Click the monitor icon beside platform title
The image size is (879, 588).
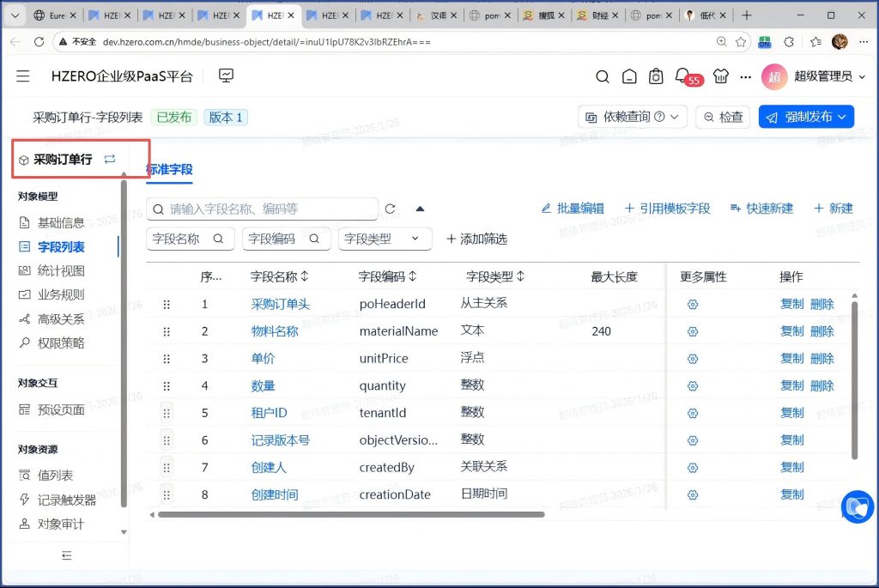coord(227,76)
